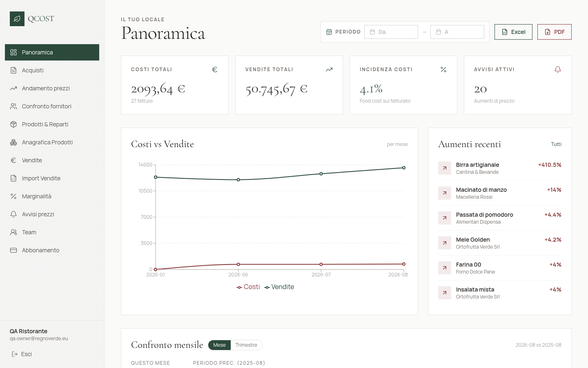588x368 pixels.
Task: Click the arrow icon beside Farina 00
Action: coord(445,268)
